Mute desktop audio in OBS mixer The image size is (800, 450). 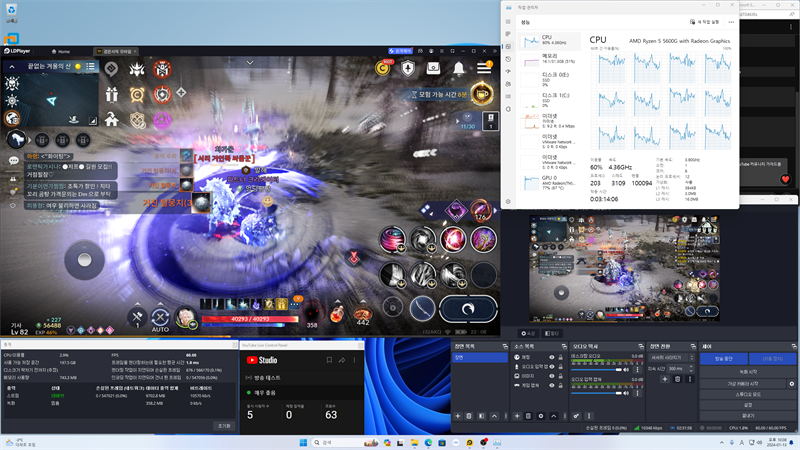pos(627,369)
